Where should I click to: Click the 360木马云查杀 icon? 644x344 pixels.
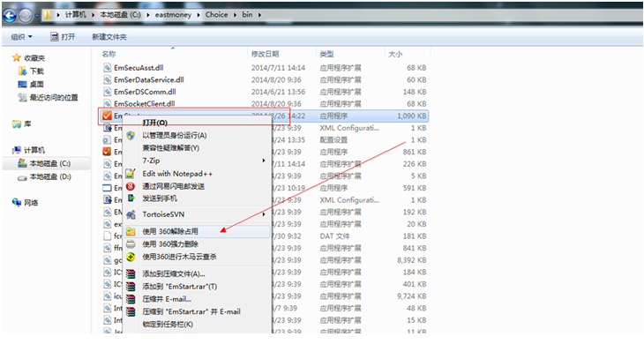(x=131, y=257)
